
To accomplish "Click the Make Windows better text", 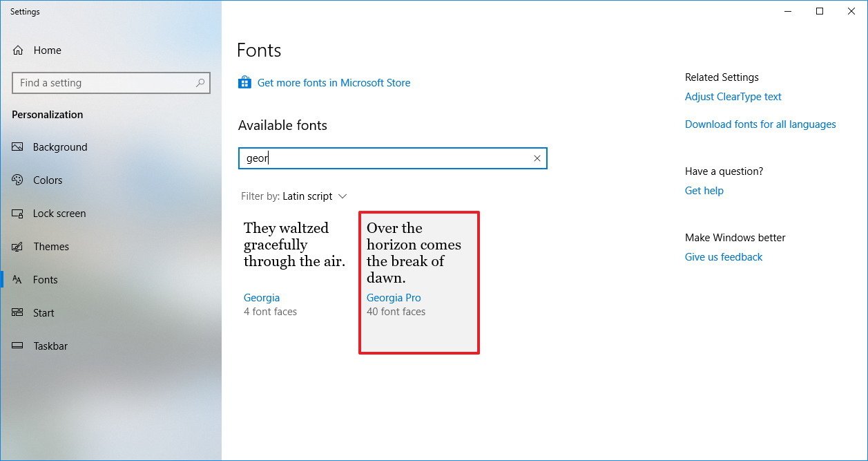I will pyautogui.click(x=735, y=238).
